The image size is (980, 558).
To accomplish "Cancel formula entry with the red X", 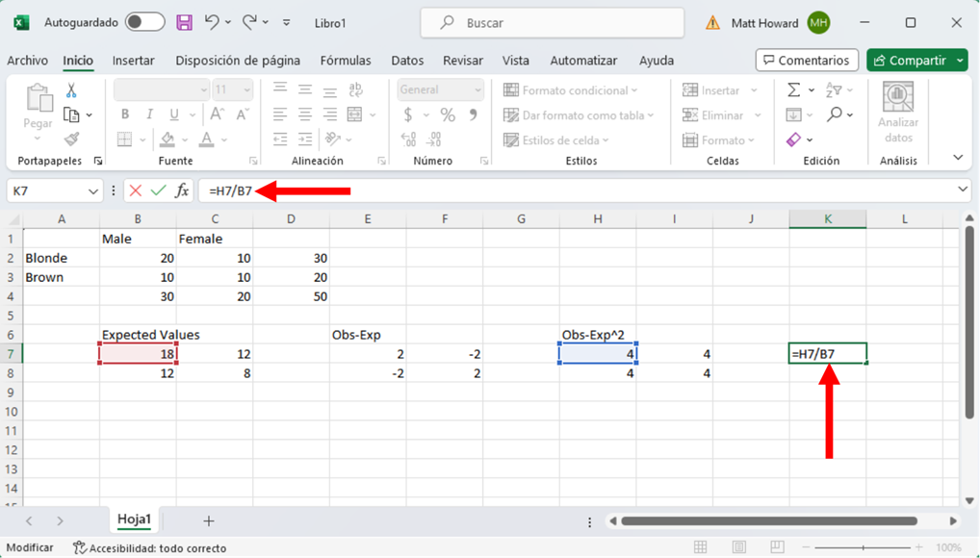I will click(136, 190).
